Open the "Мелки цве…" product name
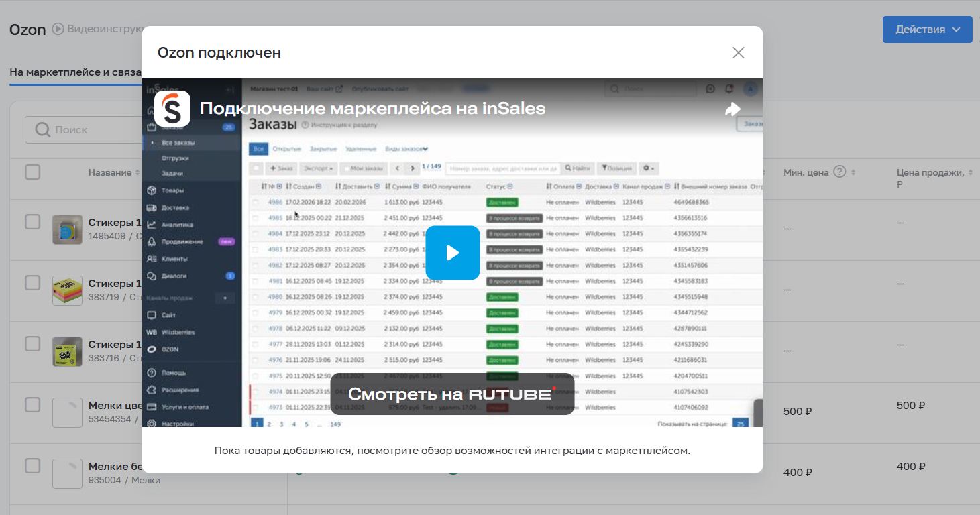 point(115,406)
